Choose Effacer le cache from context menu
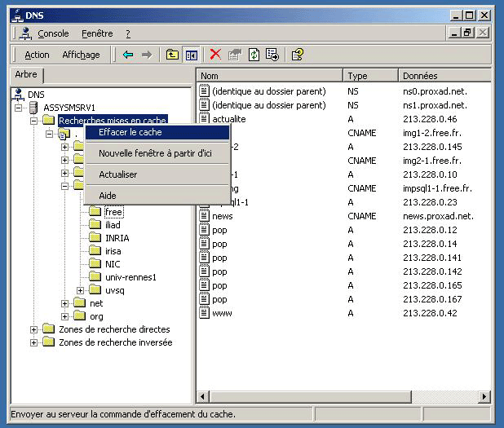The height and width of the screenshot is (428, 504). tap(157, 132)
